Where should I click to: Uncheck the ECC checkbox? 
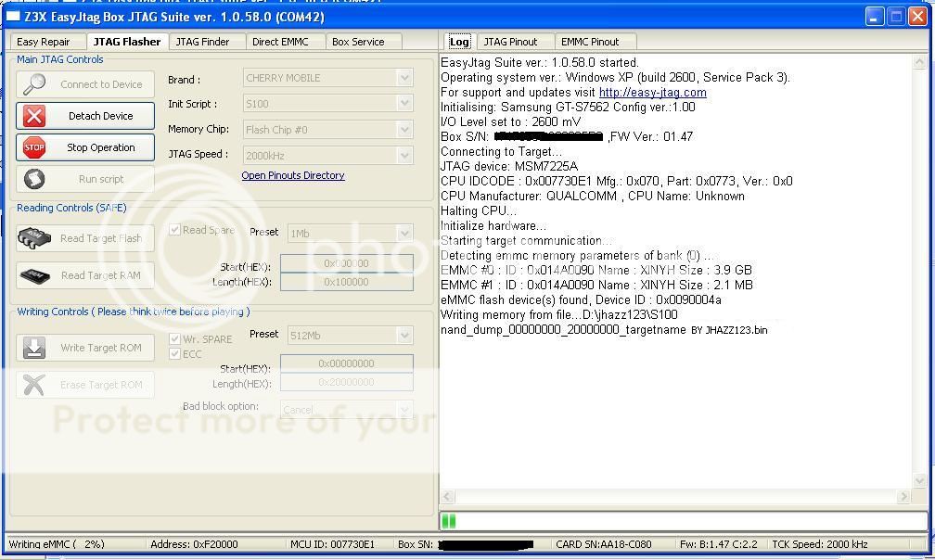(174, 354)
